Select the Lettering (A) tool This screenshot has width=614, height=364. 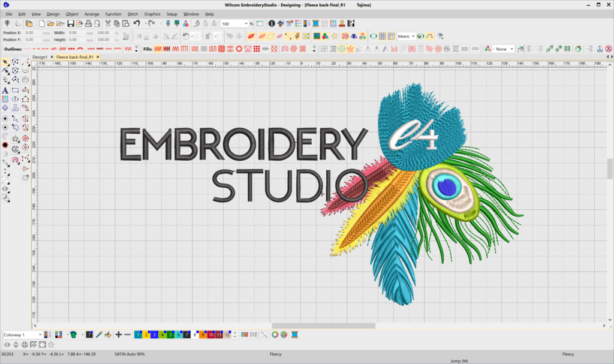[x=6, y=90]
